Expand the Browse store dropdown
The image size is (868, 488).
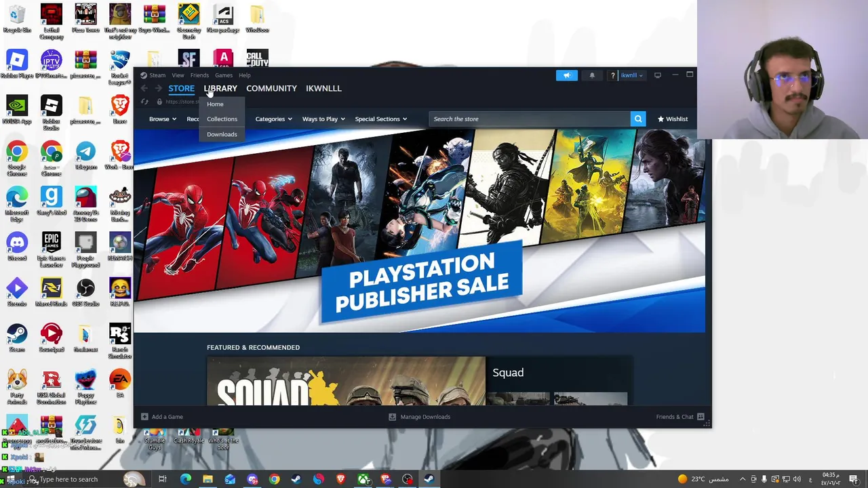pos(163,119)
